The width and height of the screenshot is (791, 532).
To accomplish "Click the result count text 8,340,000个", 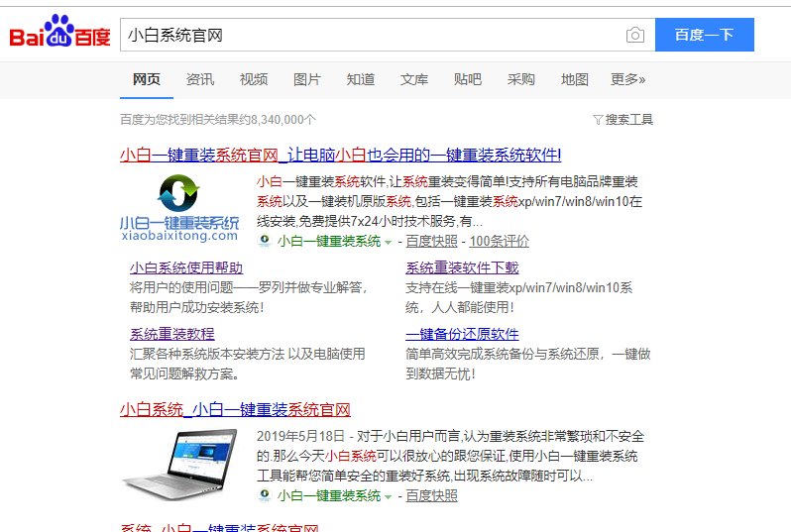I will click(283, 120).
